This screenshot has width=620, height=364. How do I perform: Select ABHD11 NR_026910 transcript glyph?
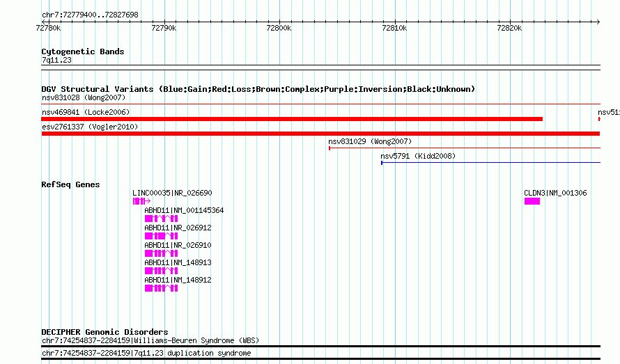tap(162, 253)
